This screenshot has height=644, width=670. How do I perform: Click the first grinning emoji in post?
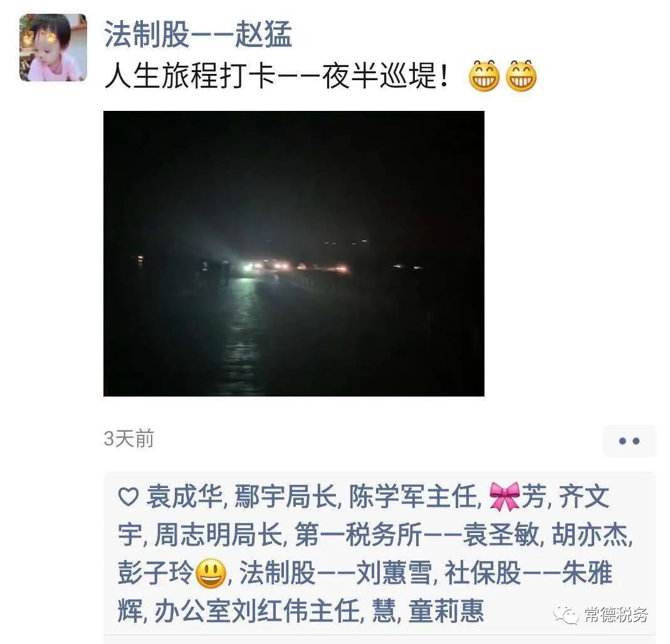(x=484, y=76)
